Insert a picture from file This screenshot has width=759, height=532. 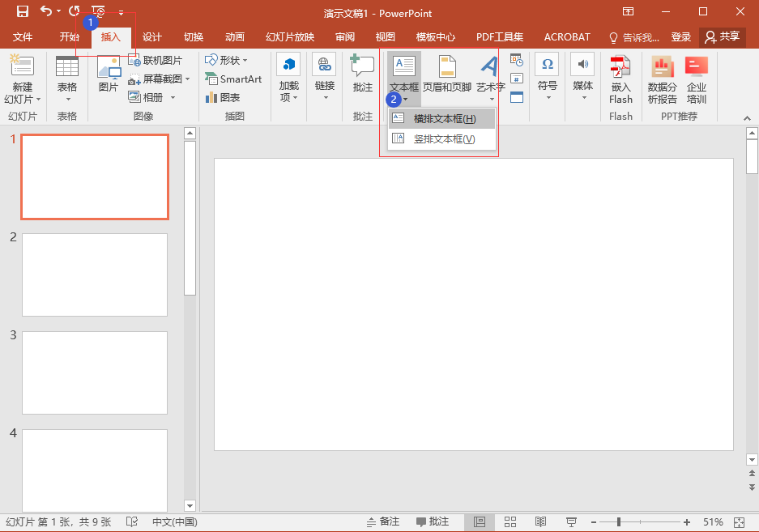pyautogui.click(x=109, y=66)
